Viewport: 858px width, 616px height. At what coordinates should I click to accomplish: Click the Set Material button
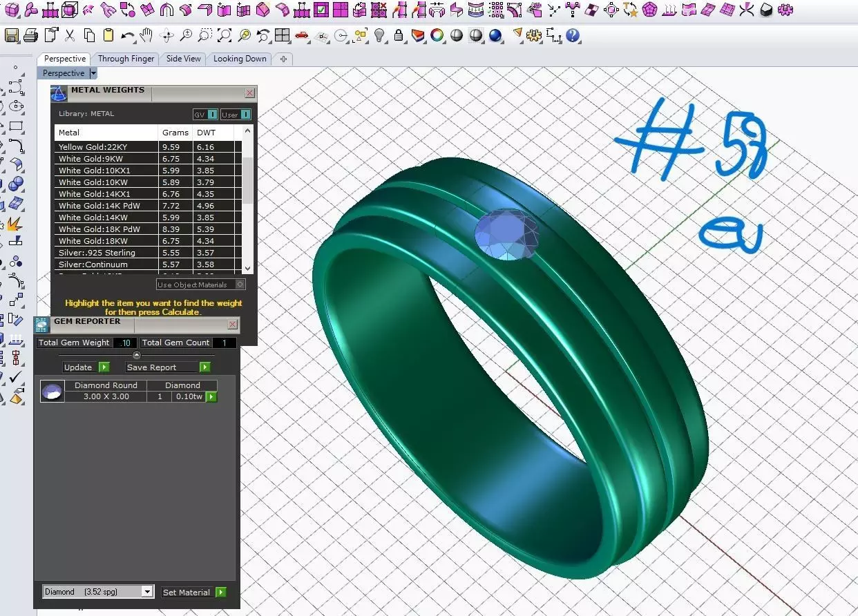tap(194, 592)
